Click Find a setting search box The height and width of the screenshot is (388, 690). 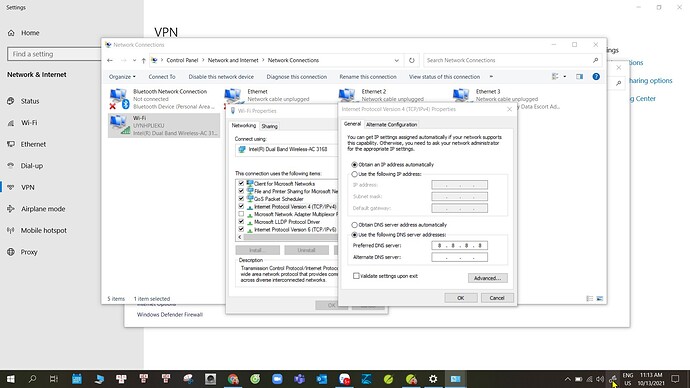[55, 54]
